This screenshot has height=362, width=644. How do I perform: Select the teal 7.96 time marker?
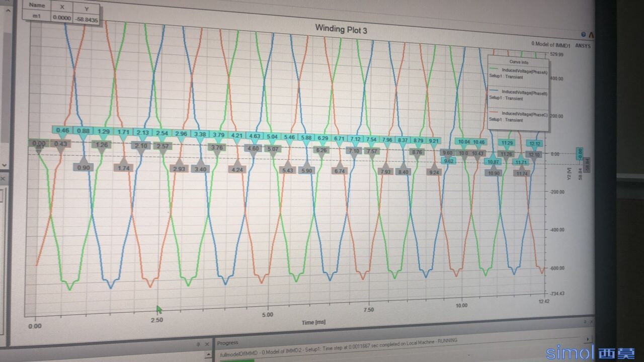click(x=387, y=140)
